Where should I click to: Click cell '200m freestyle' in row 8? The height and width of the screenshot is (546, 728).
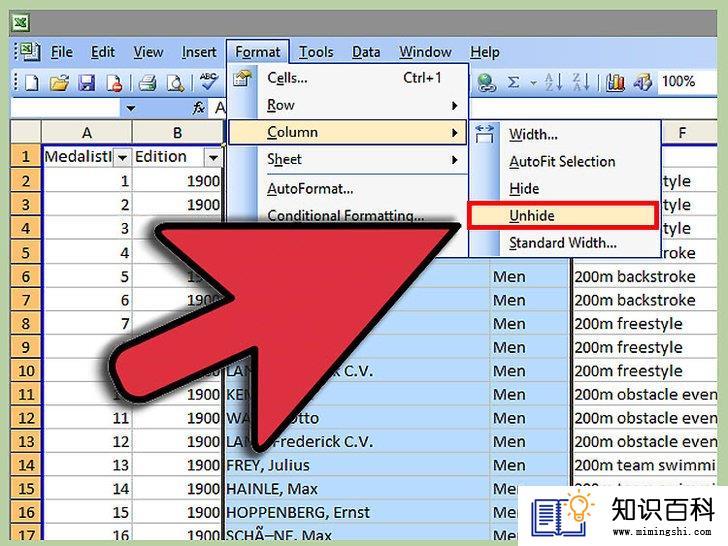[645, 324]
